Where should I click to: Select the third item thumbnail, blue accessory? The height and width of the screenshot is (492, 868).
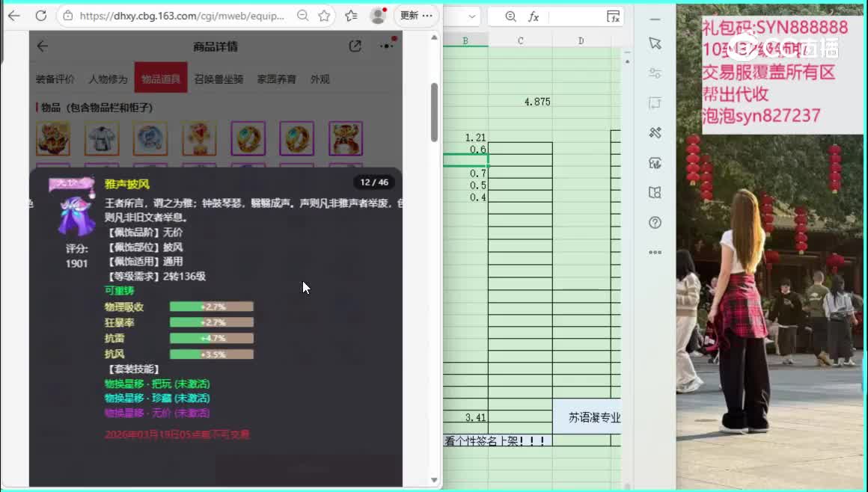pos(150,138)
